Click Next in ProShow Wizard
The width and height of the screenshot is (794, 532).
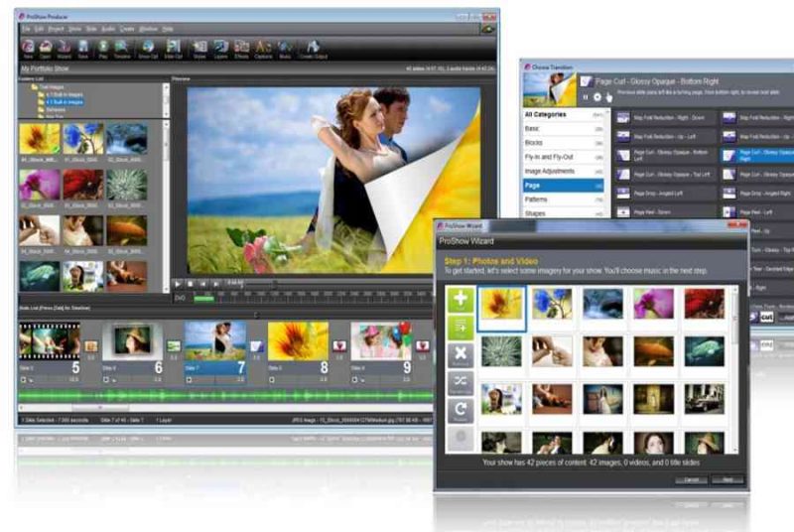point(728,479)
